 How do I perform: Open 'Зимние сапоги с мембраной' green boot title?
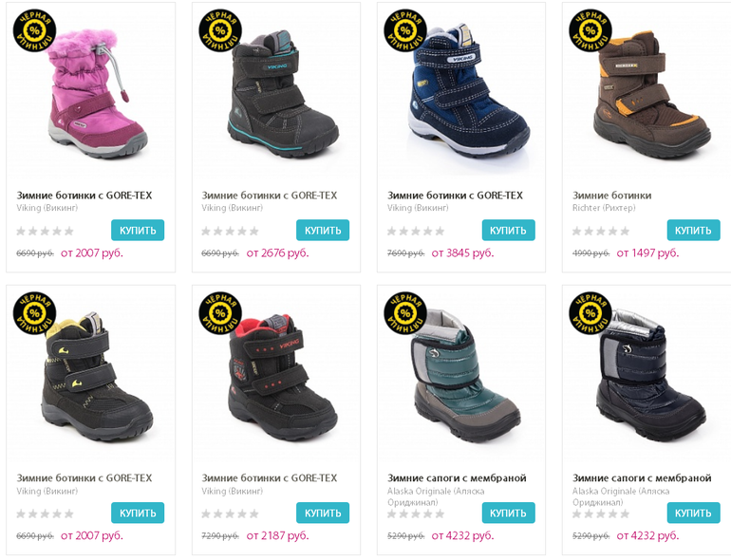(457, 478)
